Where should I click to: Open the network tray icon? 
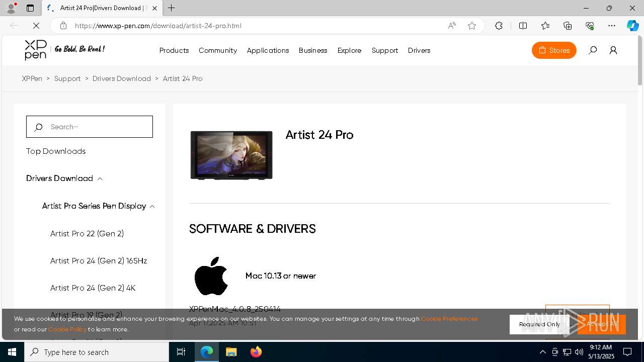[567, 352]
